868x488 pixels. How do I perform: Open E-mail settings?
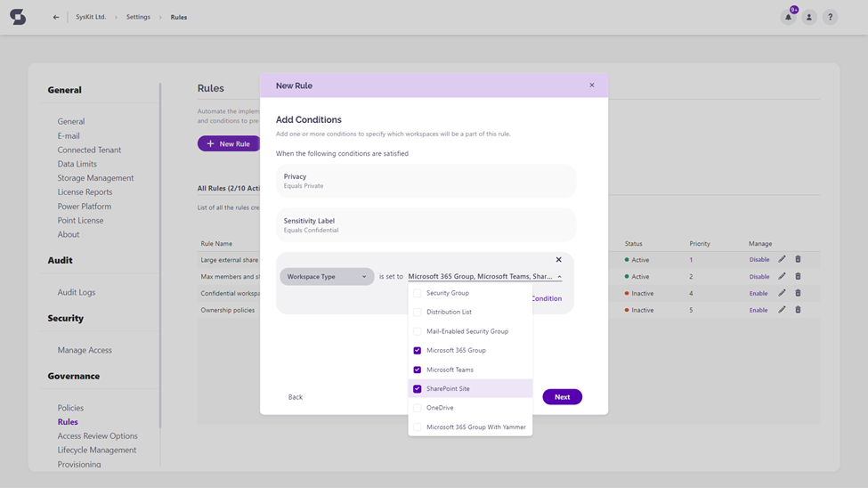[x=69, y=135]
